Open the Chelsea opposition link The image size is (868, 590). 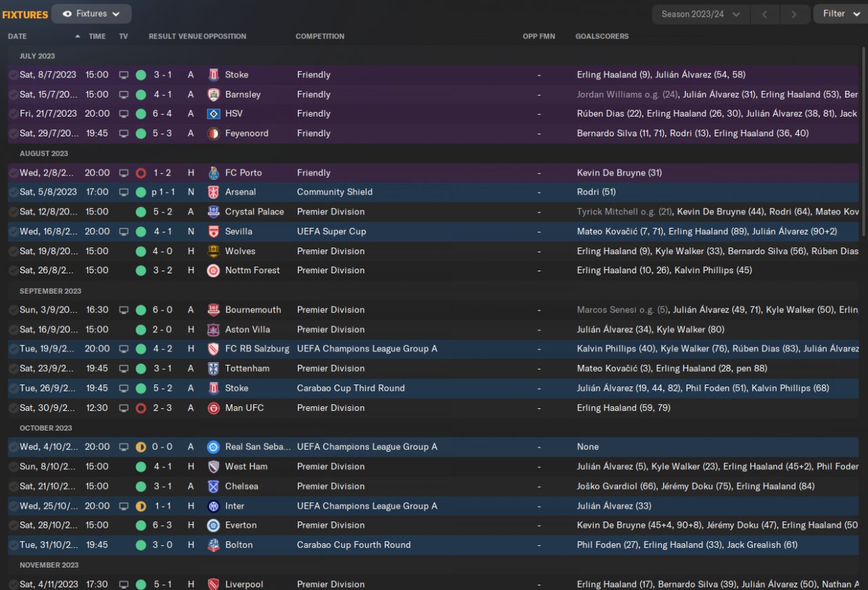[241, 486]
